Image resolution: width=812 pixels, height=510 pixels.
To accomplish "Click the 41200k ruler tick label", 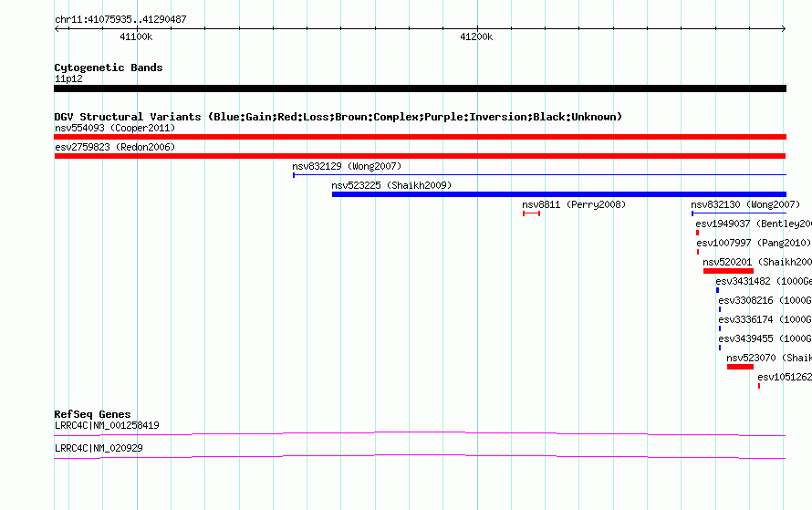I will tap(476, 36).
